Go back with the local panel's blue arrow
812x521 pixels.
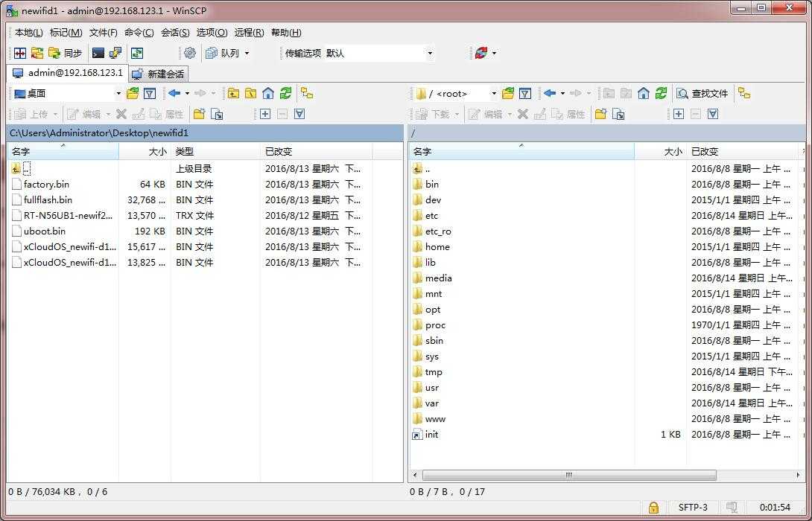[174, 94]
